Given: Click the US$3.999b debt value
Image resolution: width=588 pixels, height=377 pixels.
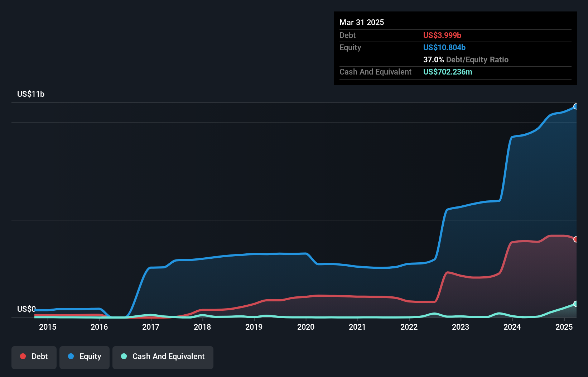Looking at the screenshot, I should (442, 35).
